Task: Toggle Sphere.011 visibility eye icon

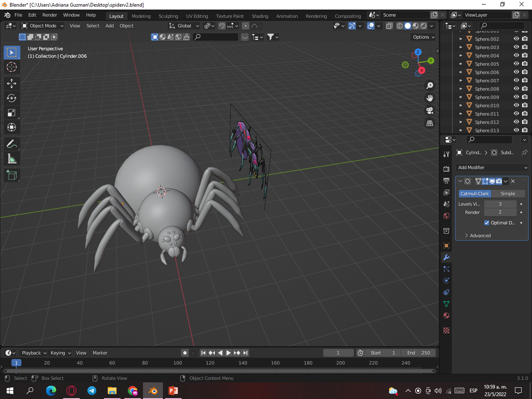Action: pos(516,113)
